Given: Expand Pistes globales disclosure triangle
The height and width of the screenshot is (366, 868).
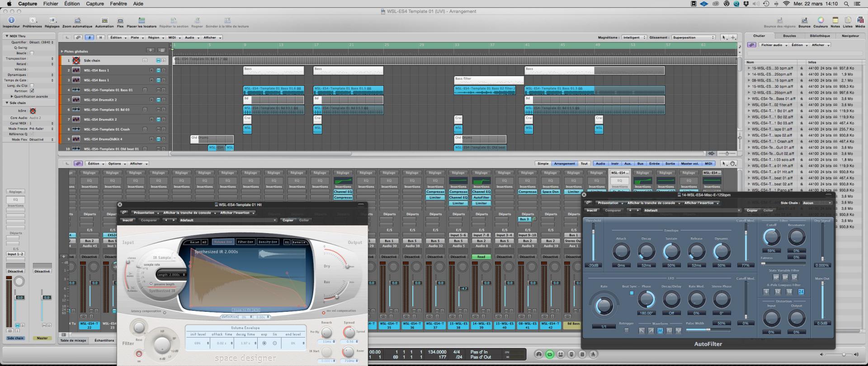Looking at the screenshot, I should coord(62,51).
